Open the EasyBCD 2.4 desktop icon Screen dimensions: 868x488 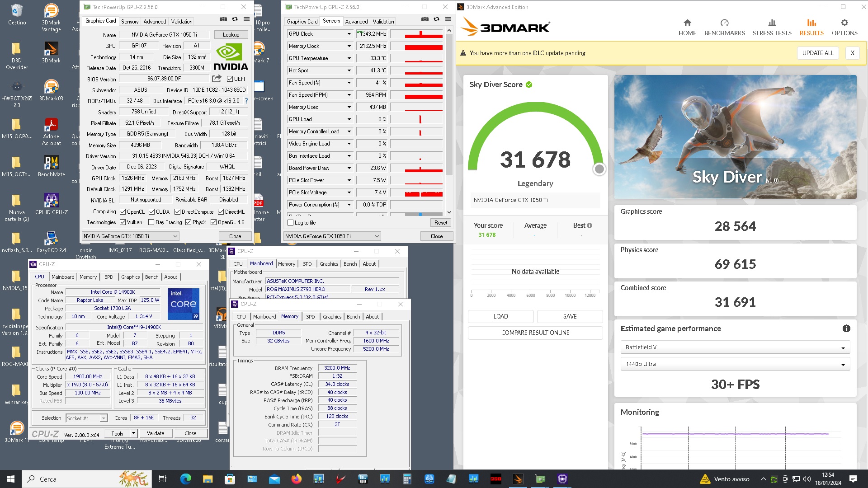tap(51, 242)
